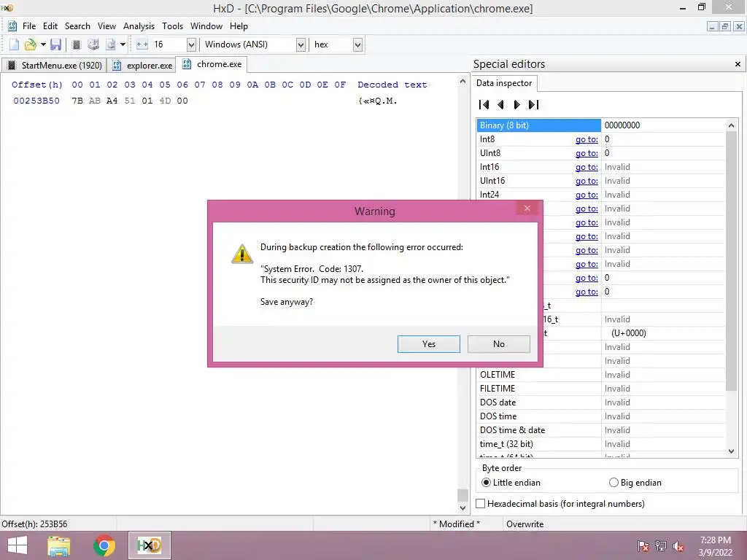Click hex view scroll down arrow
Image resolution: width=747 pixels, height=560 pixels.
tap(462, 508)
